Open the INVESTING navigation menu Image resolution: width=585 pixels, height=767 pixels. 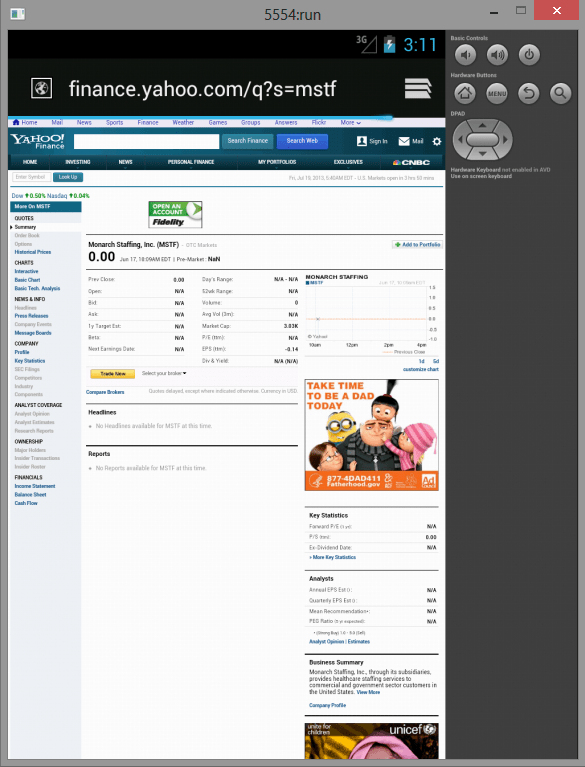(78, 162)
